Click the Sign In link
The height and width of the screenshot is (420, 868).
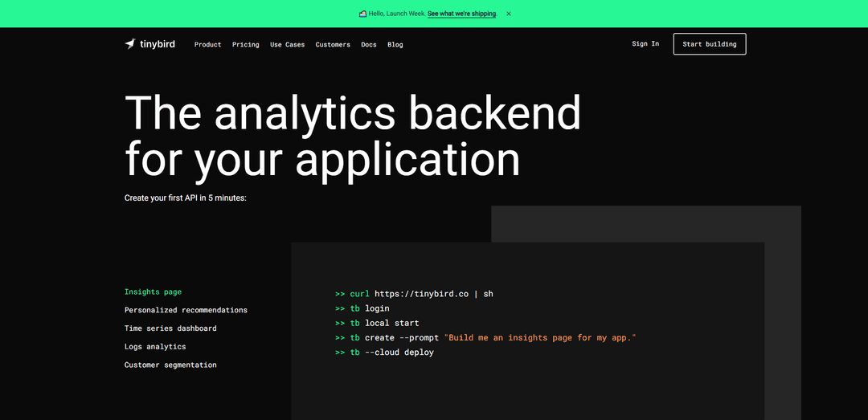click(x=645, y=43)
